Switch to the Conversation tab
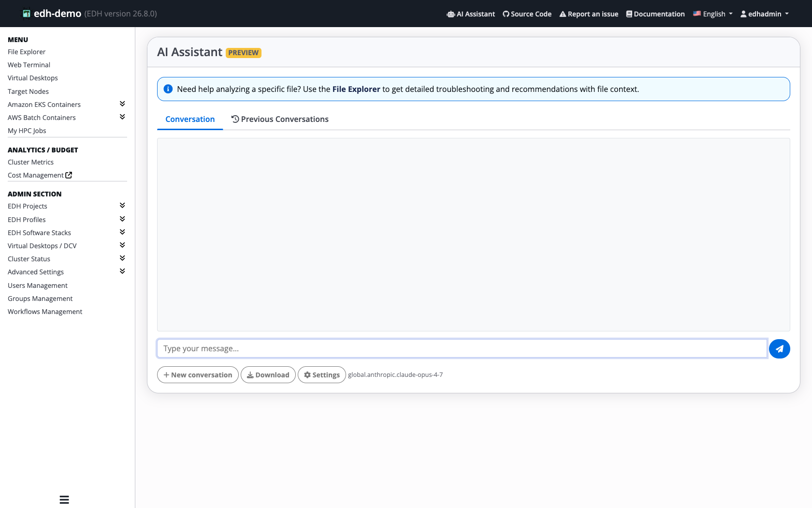 [x=190, y=119]
